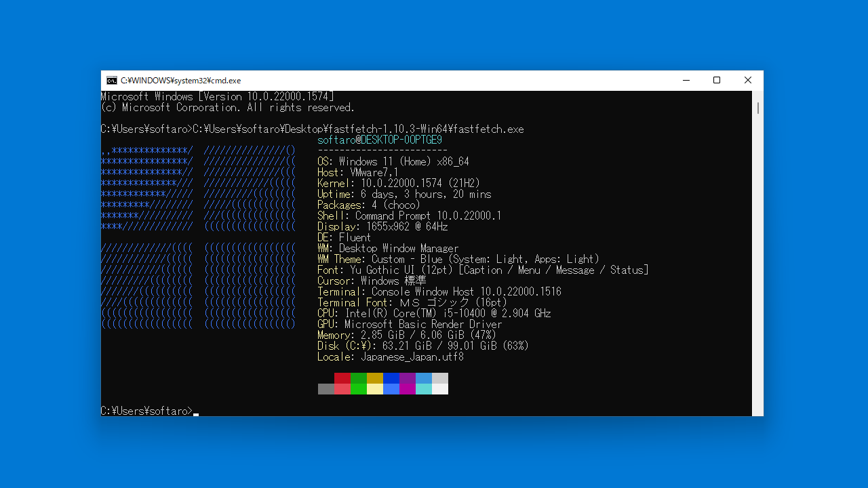Click the Uptime: 6 days line

pos(404,195)
